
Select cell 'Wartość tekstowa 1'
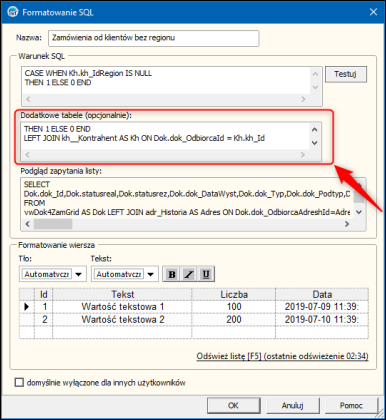point(122,307)
